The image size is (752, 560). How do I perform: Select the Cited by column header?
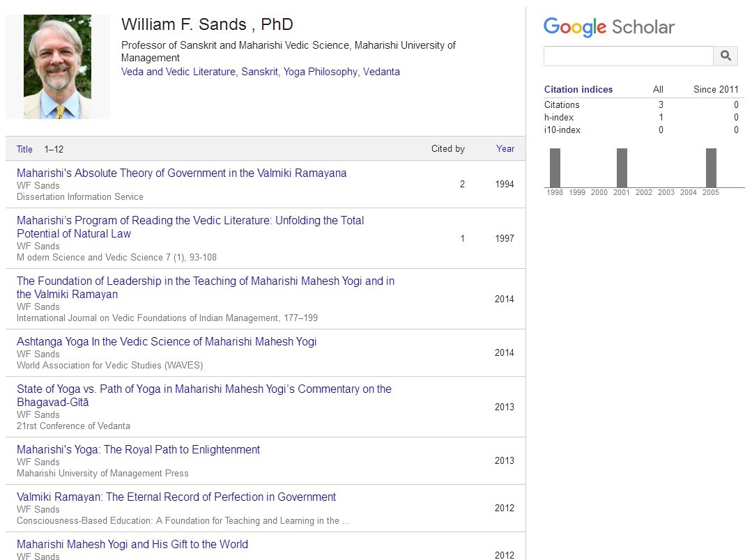pyautogui.click(x=448, y=148)
